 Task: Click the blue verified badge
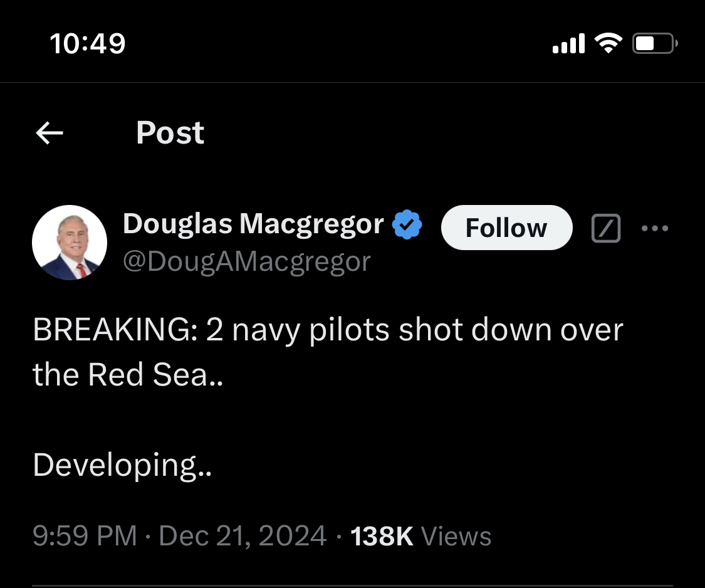tap(407, 226)
